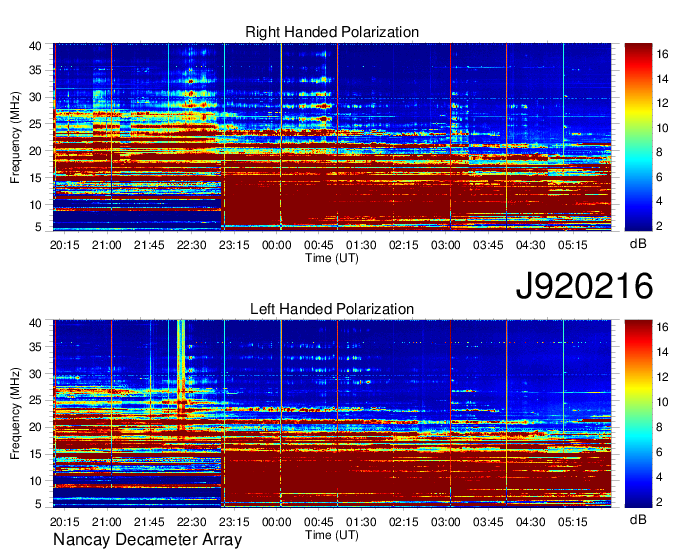
Task: Click the '10' frequency tick of Left Handed plot
Action: coord(35,481)
